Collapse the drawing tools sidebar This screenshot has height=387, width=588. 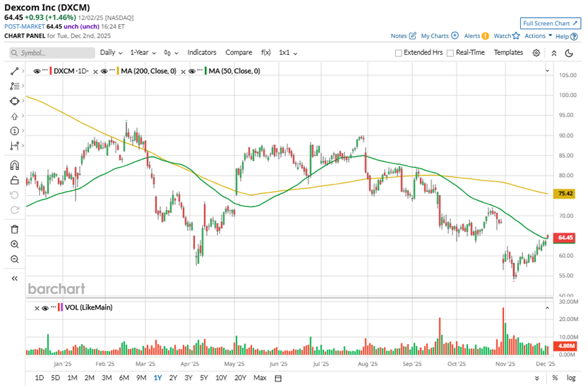[x=14, y=278]
